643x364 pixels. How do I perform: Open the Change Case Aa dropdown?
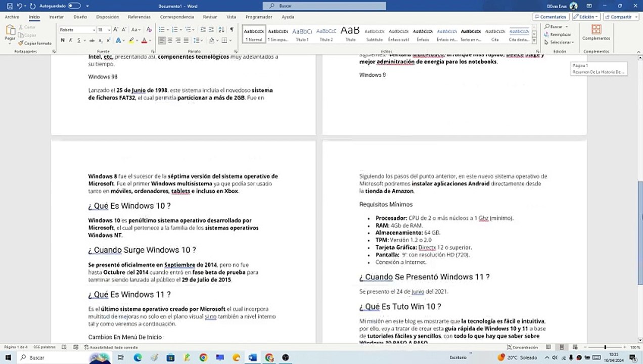(135, 30)
